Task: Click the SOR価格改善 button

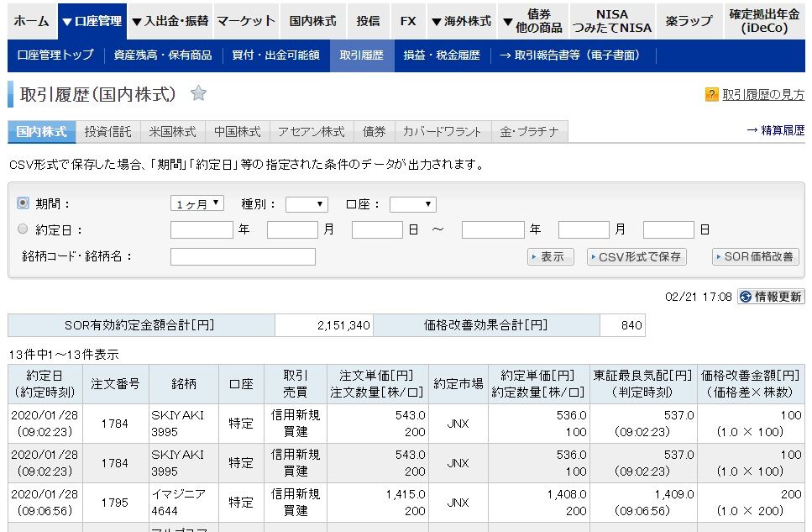Action: coord(756,256)
